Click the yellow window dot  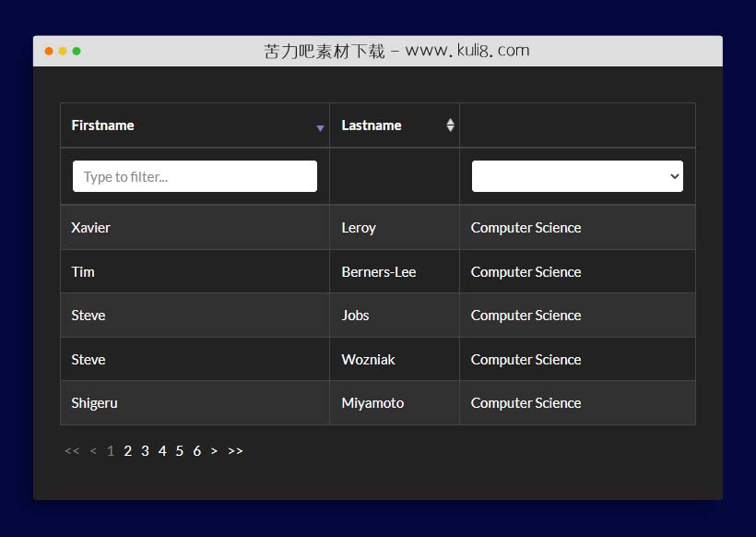point(63,51)
